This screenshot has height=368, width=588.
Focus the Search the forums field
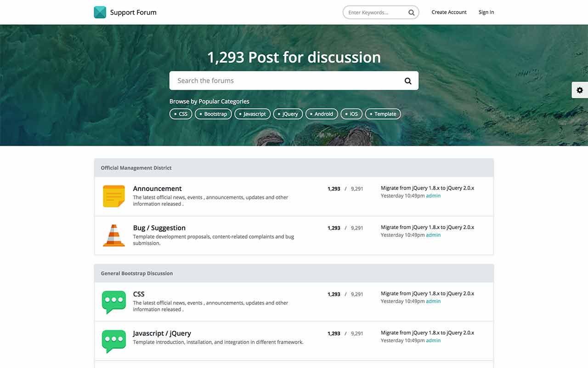(x=285, y=81)
